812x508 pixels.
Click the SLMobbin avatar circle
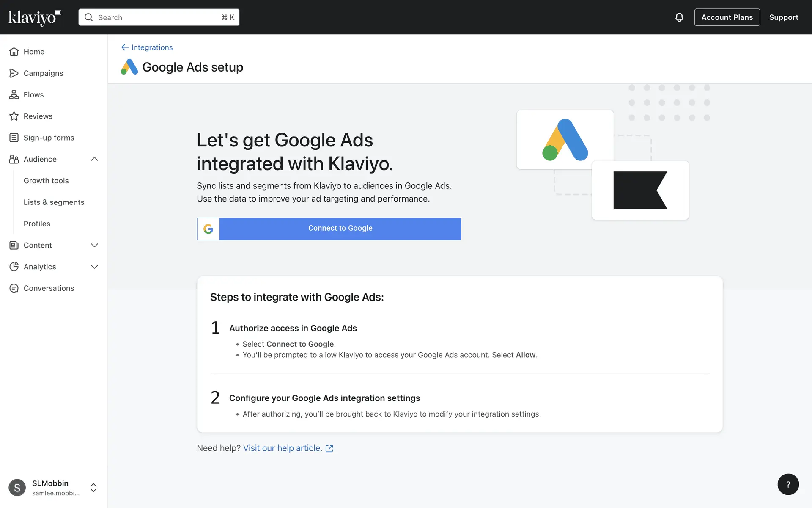[x=17, y=488]
